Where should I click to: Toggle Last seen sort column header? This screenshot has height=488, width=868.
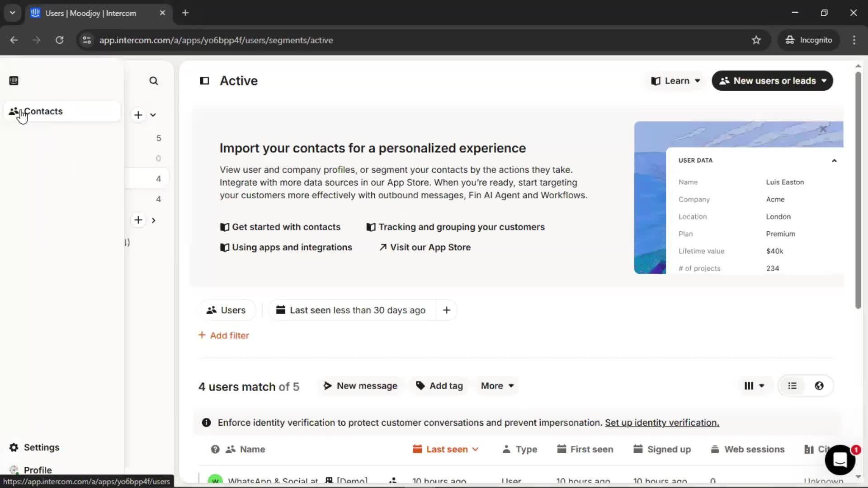tap(446, 449)
